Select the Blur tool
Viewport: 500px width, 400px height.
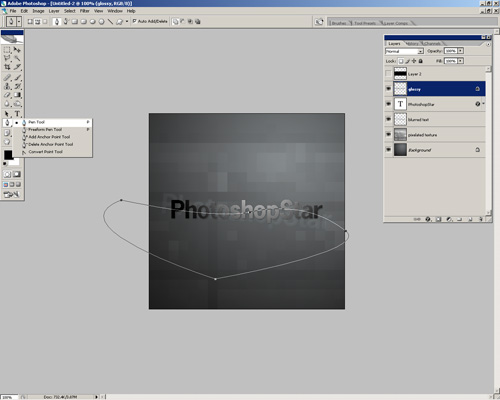(7, 104)
